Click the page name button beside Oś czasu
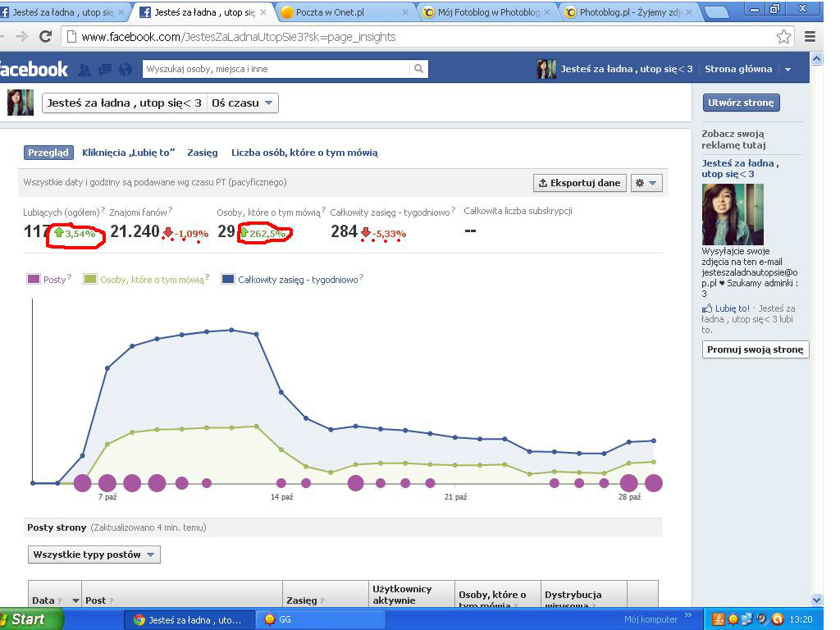Screen dimensions: 840x630 (125, 103)
